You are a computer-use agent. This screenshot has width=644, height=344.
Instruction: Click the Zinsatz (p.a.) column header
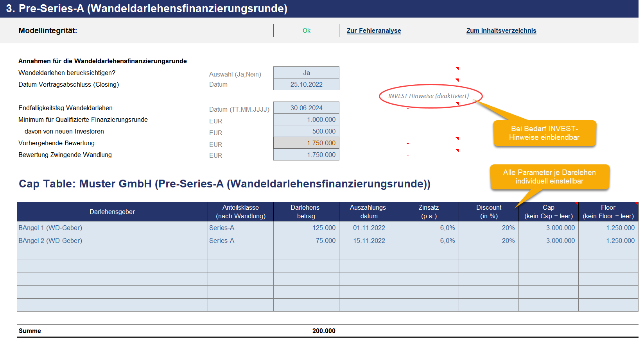(429, 212)
